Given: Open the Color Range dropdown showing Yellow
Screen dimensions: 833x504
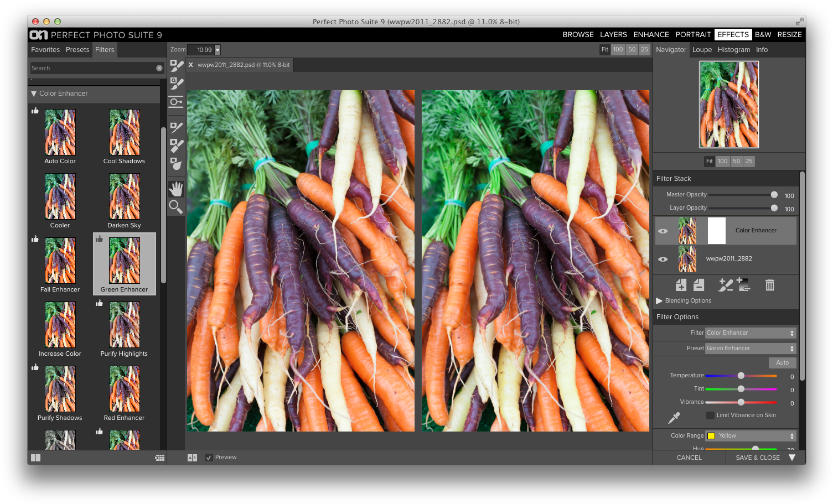Looking at the screenshot, I should pos(750,435).
